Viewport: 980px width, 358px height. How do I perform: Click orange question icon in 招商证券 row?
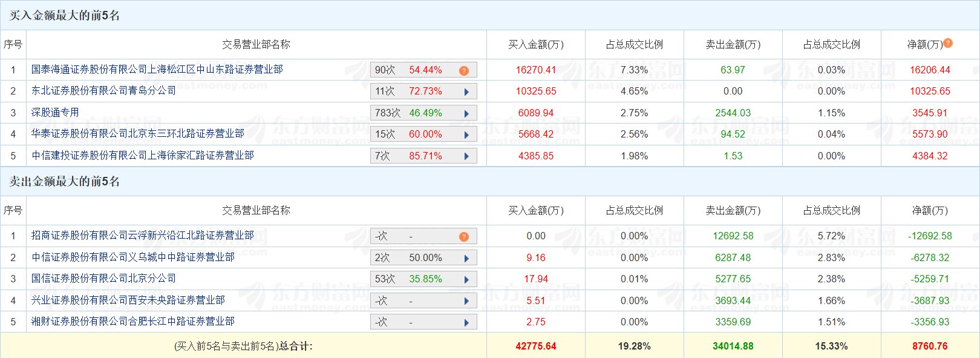tap(464, 237)
